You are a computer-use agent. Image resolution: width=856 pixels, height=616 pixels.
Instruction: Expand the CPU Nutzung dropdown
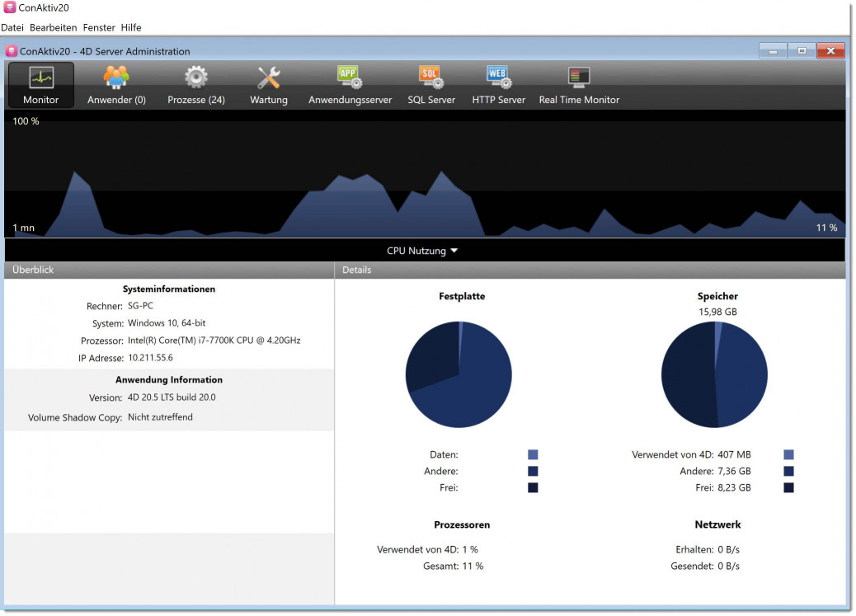click(x=422, y=251)
